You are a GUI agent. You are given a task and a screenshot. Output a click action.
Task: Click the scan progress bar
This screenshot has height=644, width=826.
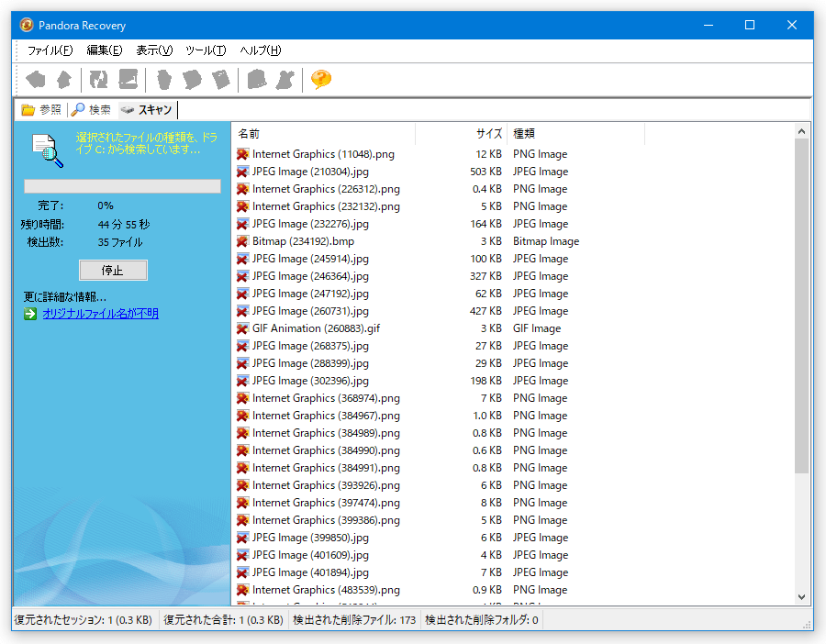[122, 186]
